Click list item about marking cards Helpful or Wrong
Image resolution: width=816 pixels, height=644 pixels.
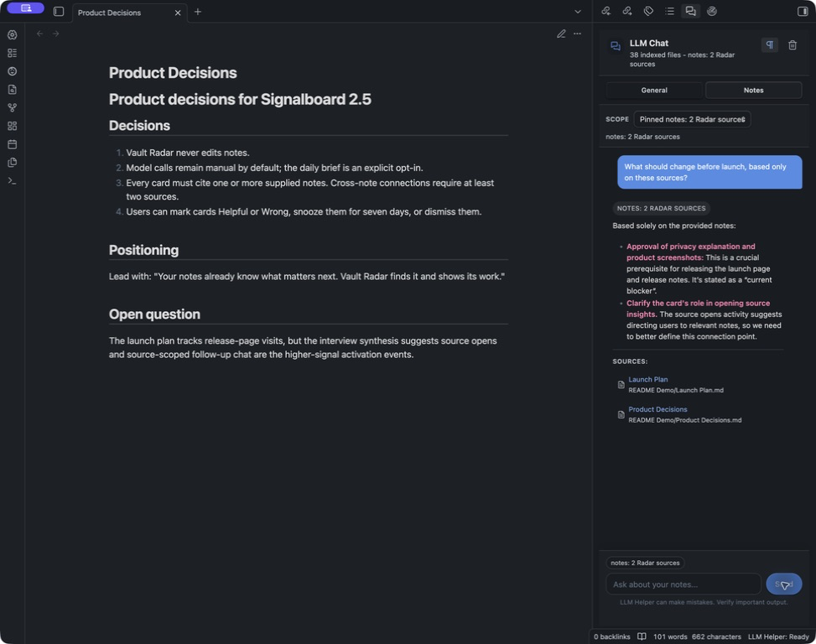point(304,211)
